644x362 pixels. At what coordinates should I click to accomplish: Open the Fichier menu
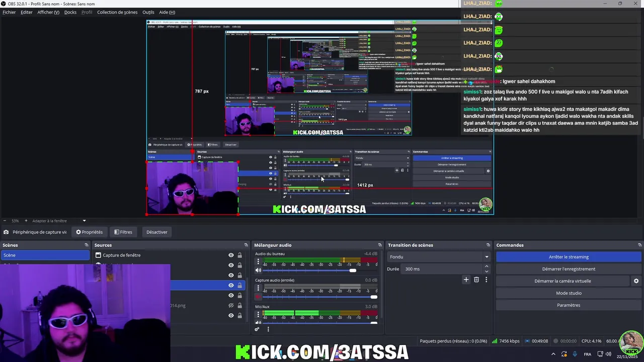[9, 12]
